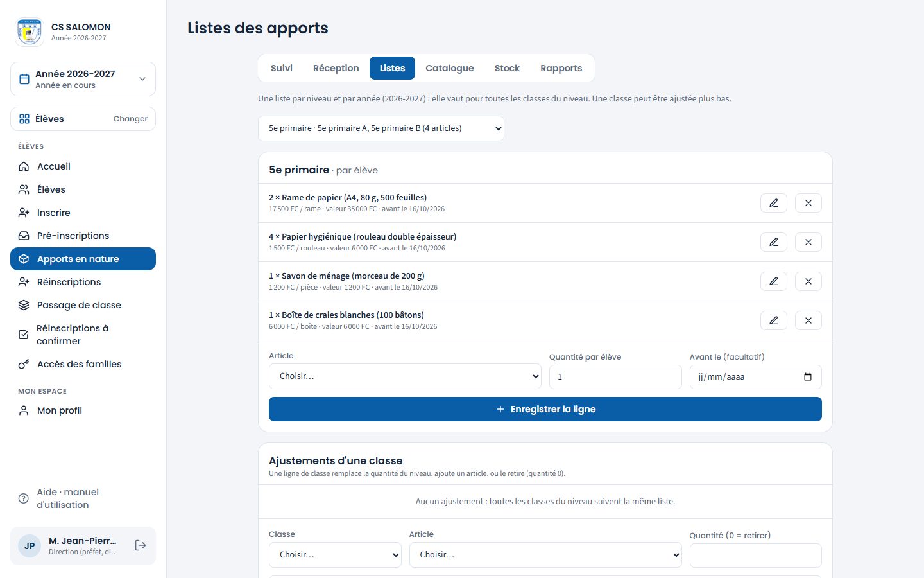This screenshot has height=578, width=924.
Task: Edit the Rame de papier line
Action: (774, 203)
